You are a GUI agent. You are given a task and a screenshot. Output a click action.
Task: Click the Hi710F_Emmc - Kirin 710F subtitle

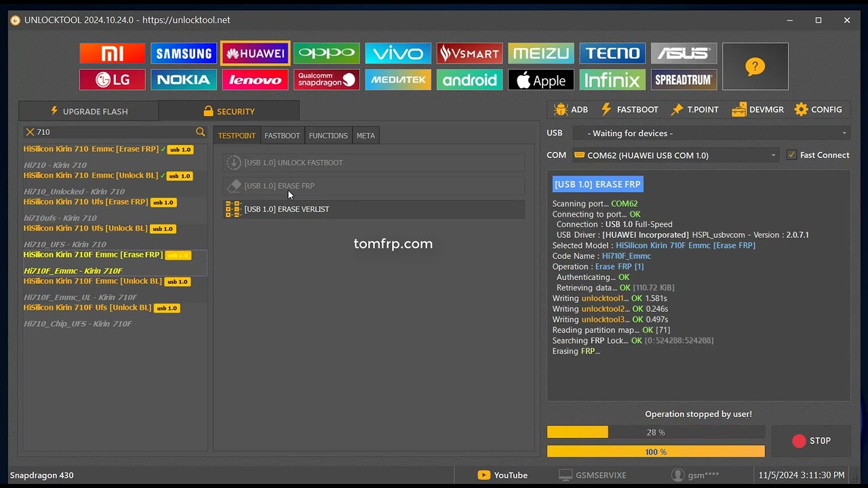tap(73, 271)
